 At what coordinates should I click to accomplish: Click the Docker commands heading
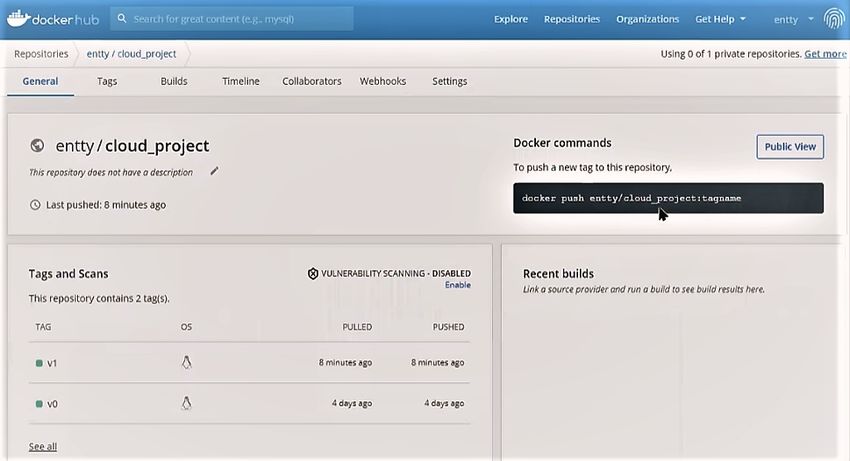(x=562, y=143)
